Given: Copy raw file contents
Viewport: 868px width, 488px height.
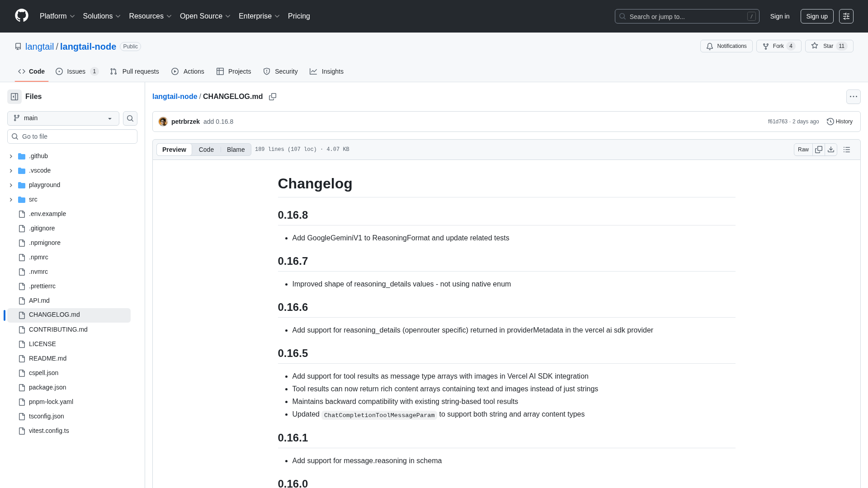Looking at the screenshot, I should pyautogui.click(x=819, y=150).
